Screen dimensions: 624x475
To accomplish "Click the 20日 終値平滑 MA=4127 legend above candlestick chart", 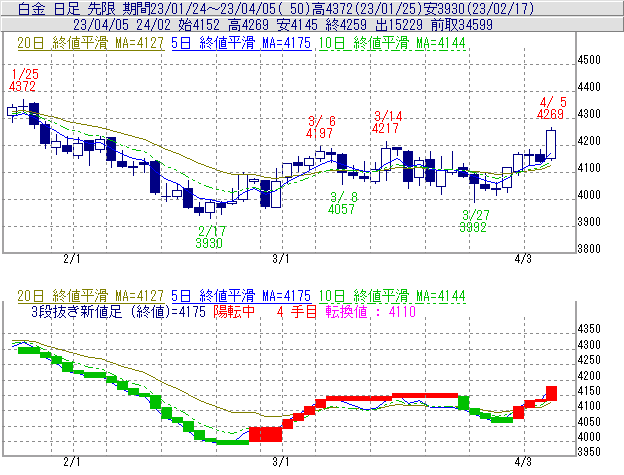I will click(x=90, y=43).
